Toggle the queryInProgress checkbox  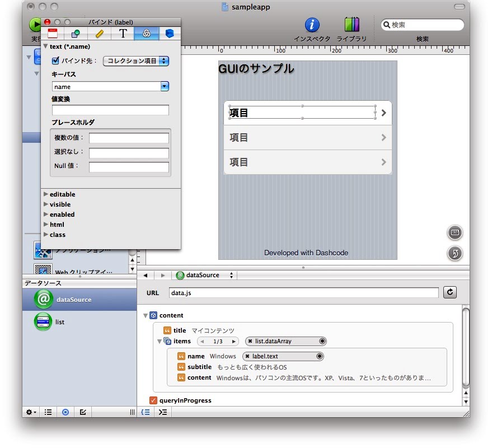pos(153,400)
